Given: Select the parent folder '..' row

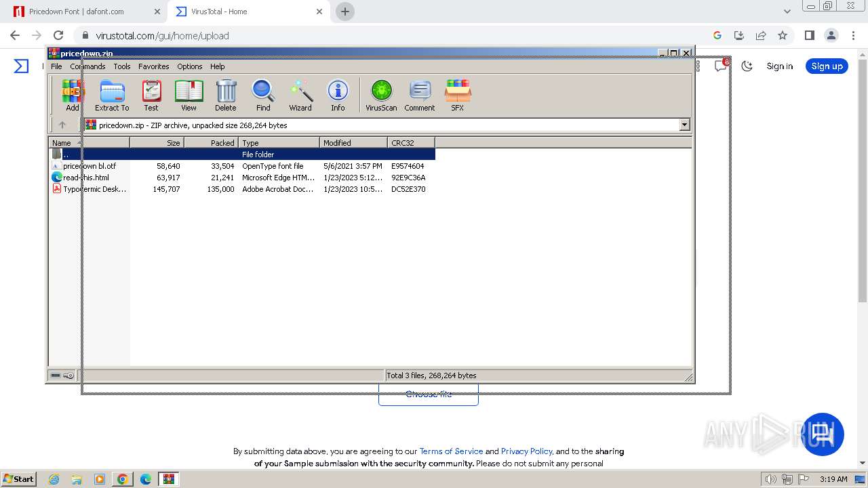Looking at the screenshot, I should click(241, 155).
